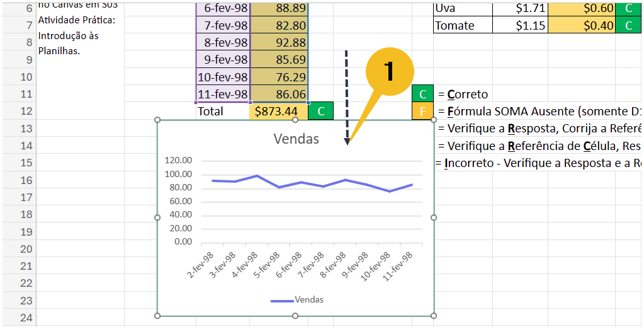Viewport: 644px width, 329px height.
Task: Select the cell containing 11-fev-98
Action: coord(223,94)
